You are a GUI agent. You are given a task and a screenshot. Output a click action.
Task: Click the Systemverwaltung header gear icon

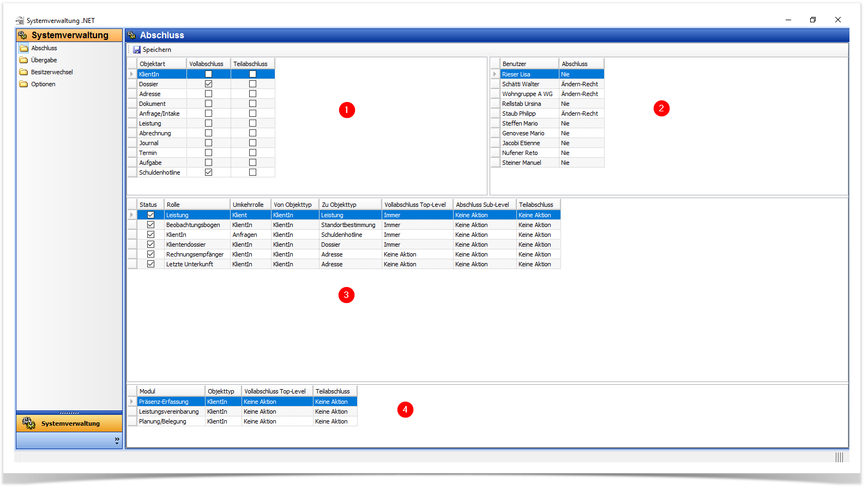coord(23,35)
